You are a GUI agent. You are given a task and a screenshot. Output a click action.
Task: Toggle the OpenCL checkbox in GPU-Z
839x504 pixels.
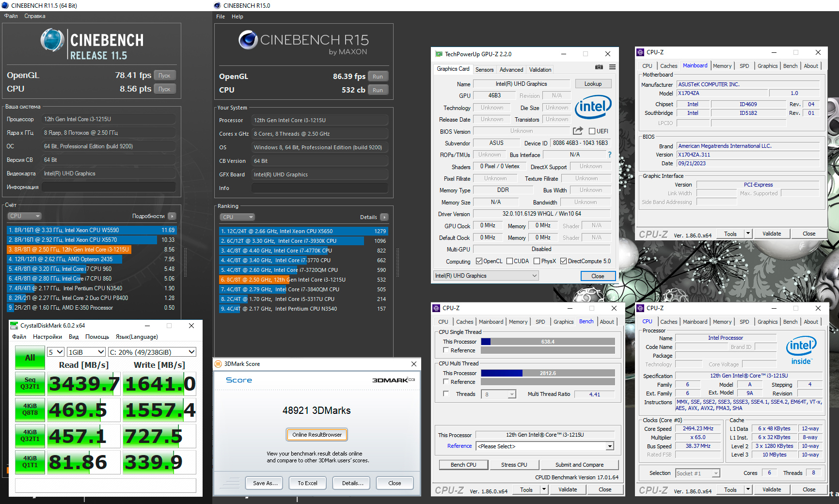478,261
